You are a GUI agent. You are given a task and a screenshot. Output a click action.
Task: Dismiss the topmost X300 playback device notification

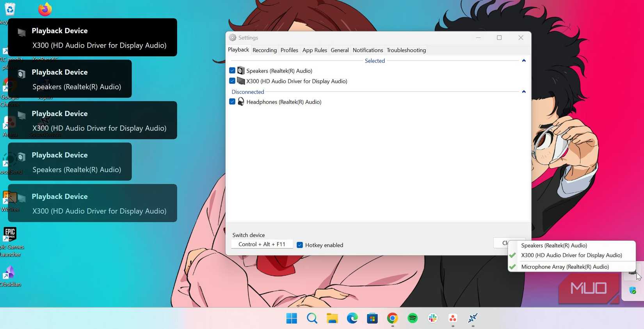point(93,38)
